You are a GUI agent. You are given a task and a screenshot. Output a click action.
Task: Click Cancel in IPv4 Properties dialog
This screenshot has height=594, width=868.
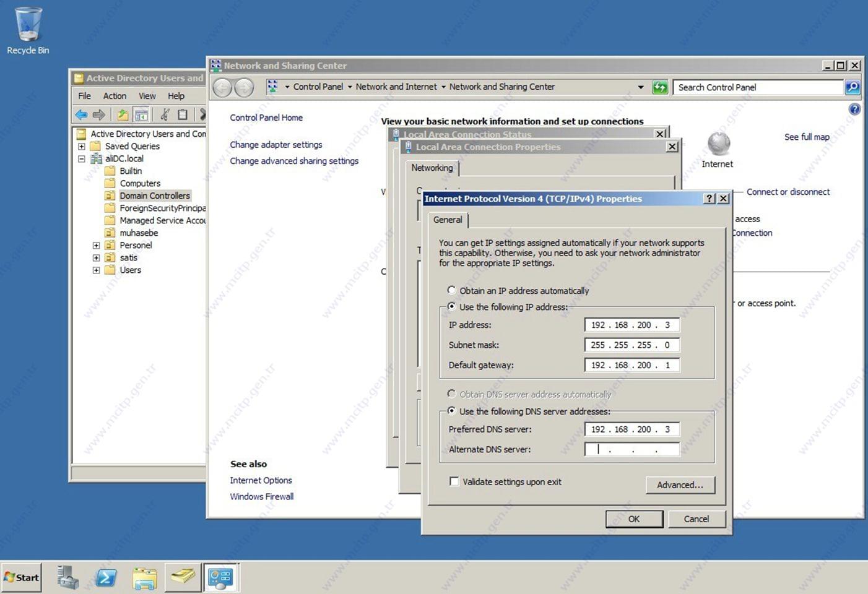tap(697, 519)
